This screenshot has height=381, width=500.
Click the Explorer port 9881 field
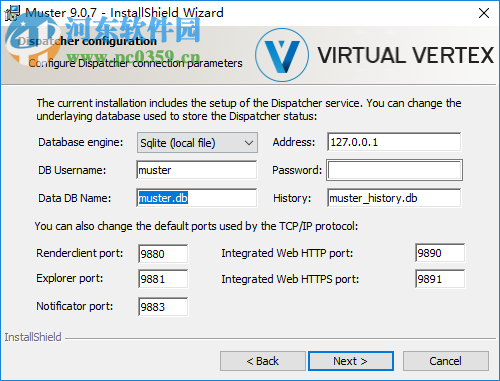point(163,279)
